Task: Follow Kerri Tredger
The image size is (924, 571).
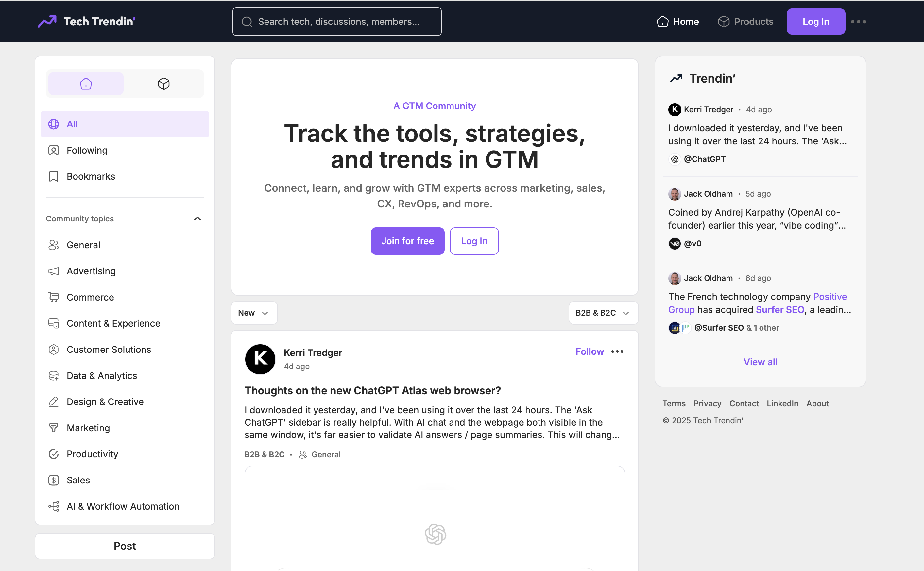Action: tap(589, 351)
